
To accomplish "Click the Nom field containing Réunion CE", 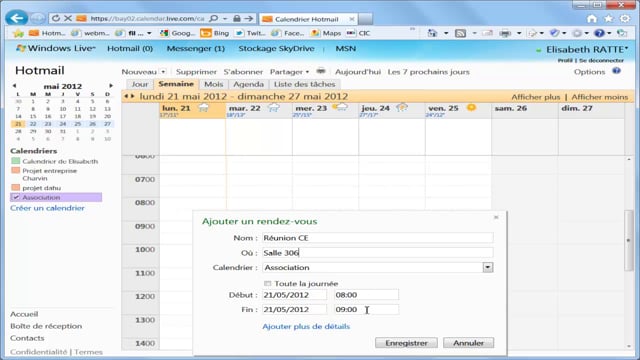I will 378,238.
